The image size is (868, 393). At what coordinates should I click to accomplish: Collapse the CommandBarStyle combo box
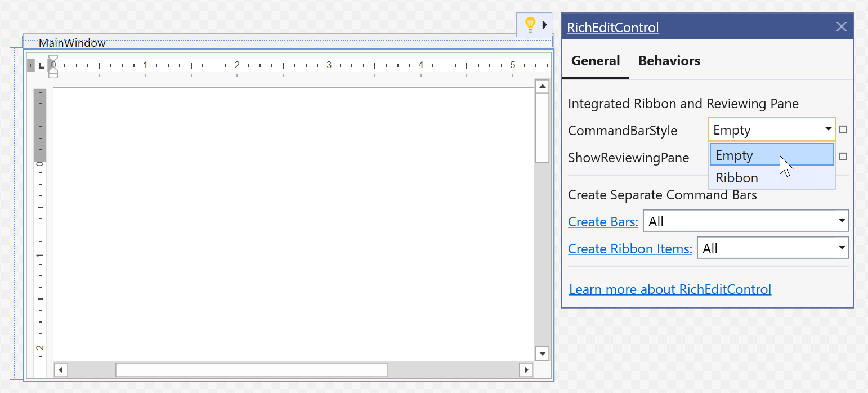[828, 129]
